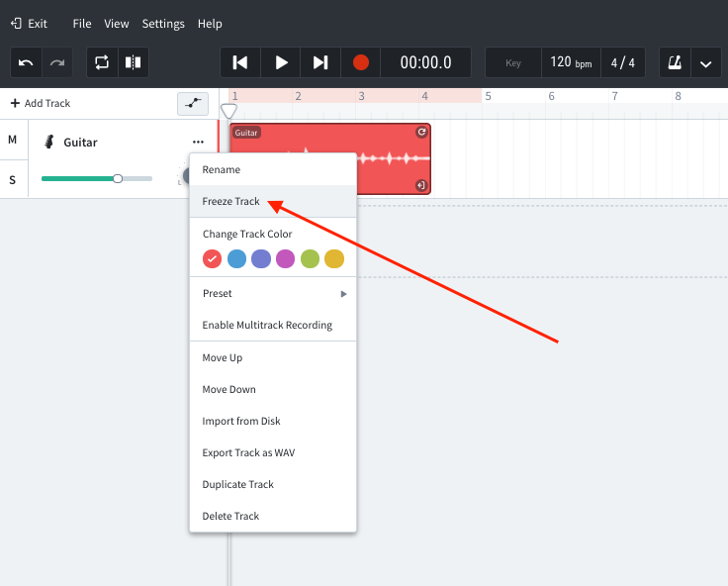Choose Enable Multitrack Recording
This screenshot has height=586, width=728.
273,325
